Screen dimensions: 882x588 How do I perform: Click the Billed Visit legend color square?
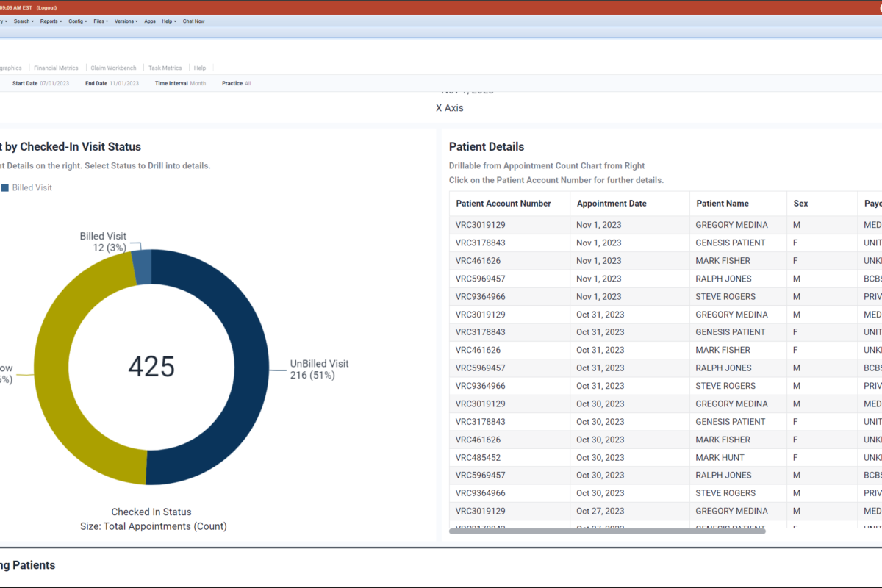coord(5,188)
